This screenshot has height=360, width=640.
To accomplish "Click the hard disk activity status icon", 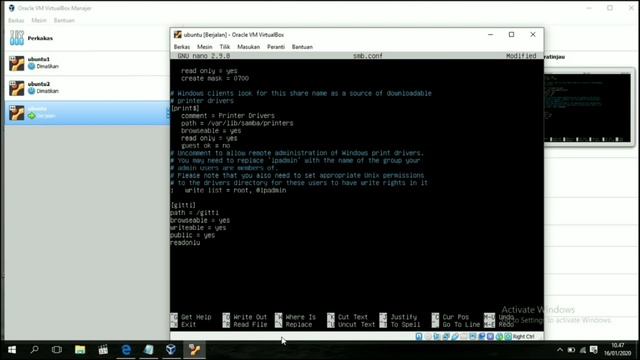I will [x=419, y=336].
